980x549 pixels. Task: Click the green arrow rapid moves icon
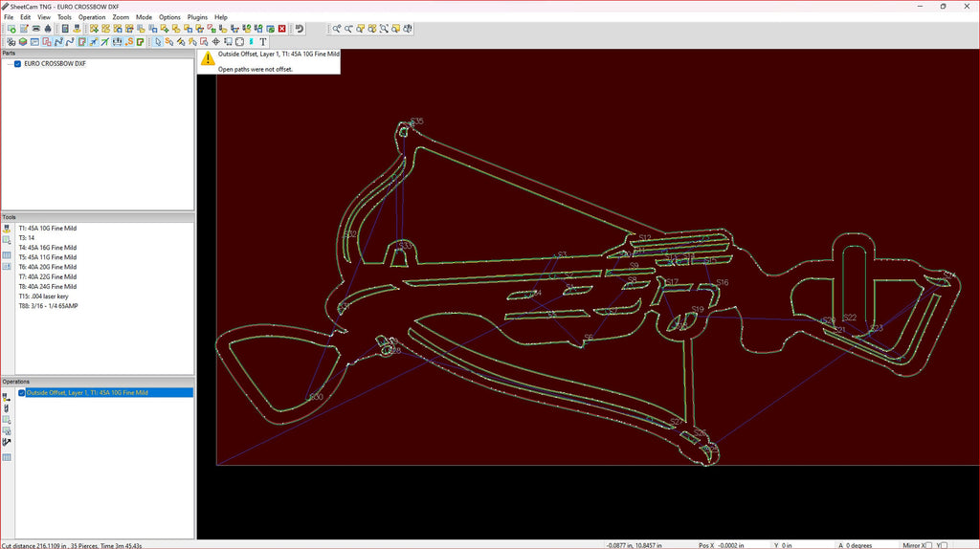(105, 42)
